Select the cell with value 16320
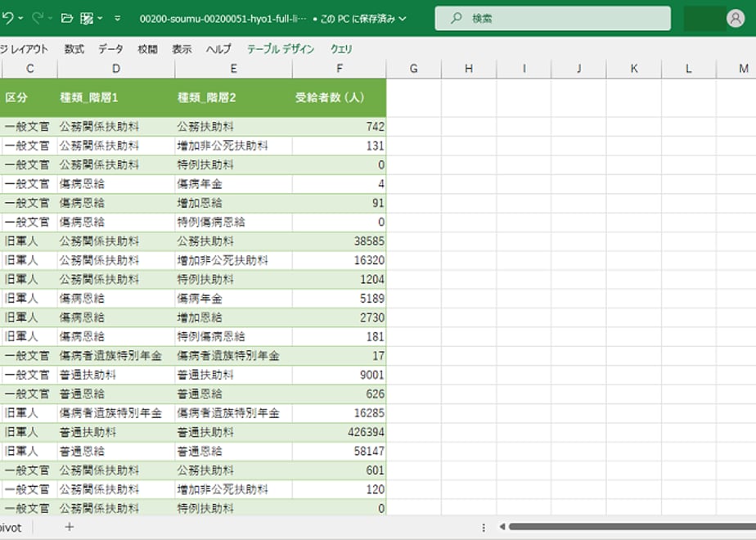The width and height of the screenshot is (756, 540). tap(340, 260)
